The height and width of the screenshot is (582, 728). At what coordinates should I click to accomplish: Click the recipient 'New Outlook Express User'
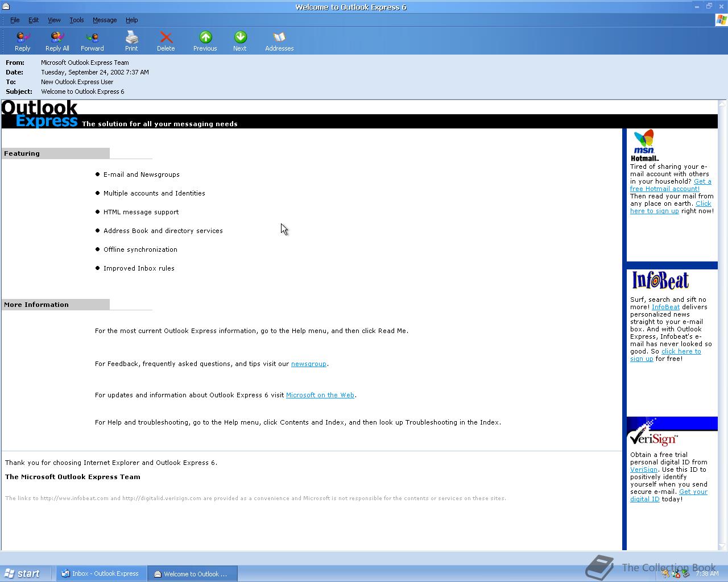(77, 82)
